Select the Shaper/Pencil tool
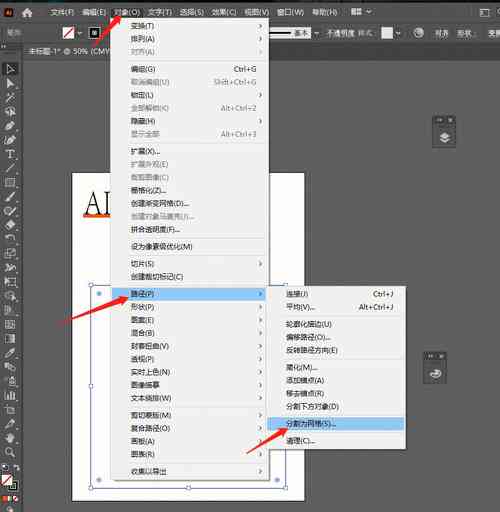Viewport: 500px width, 512px height. coord(10,211)
